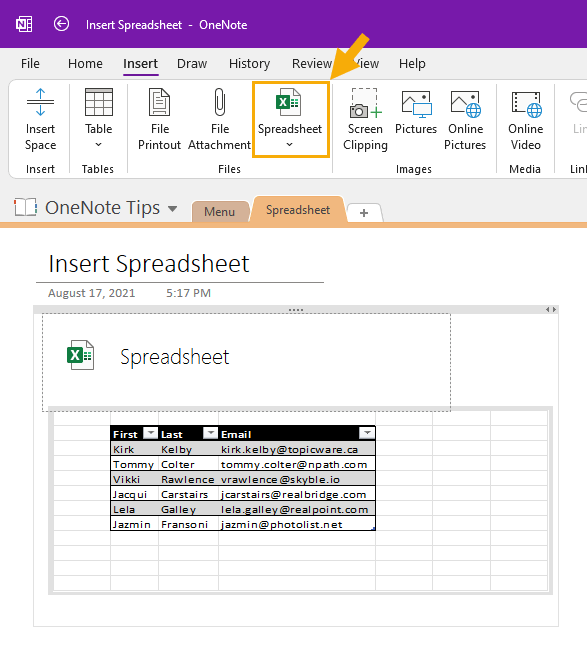Viewport: 587px width, 654px height.
Task: Click the cell lela.galley@realpoint.com
Action: [x=297, y=509]
